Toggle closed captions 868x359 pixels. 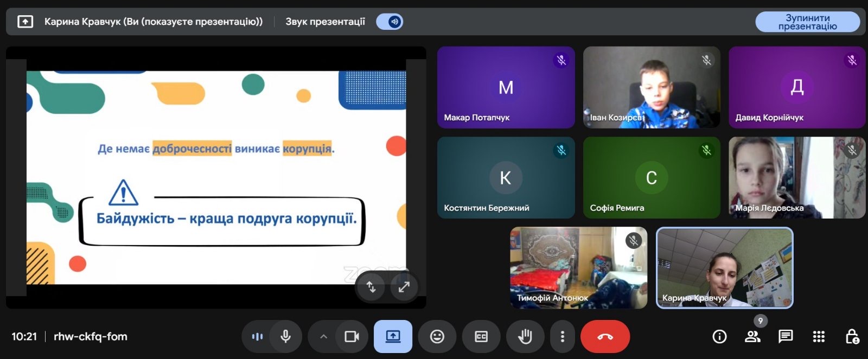[481, 337]
